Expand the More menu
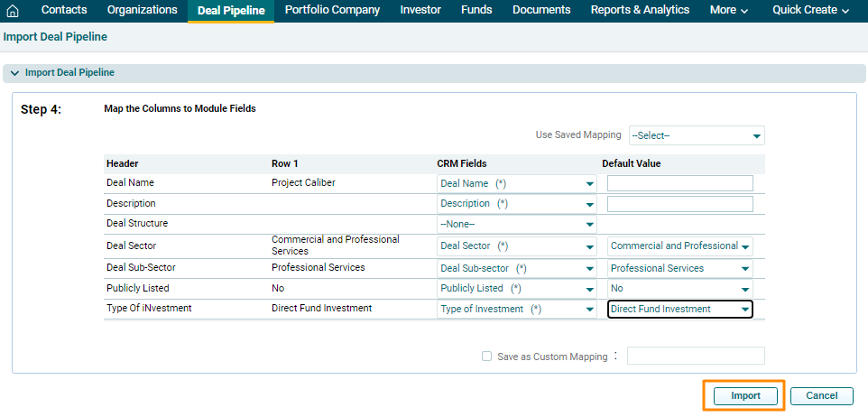The image size is (868, 417). [729, 10]
